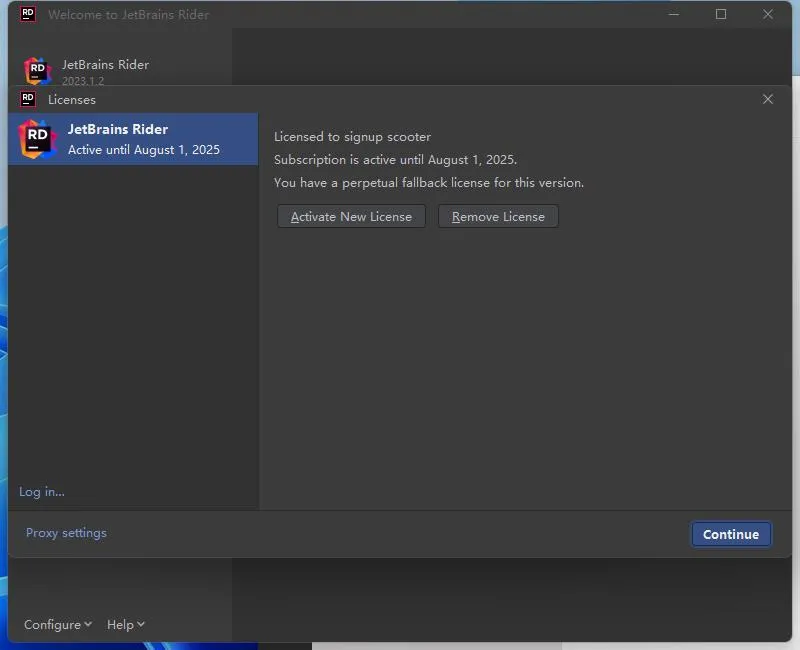The width and height of the screenshot is (800, 650).
Task: Minimize the Welcome to JetBrains Rider window
Action: click(673, 14)
